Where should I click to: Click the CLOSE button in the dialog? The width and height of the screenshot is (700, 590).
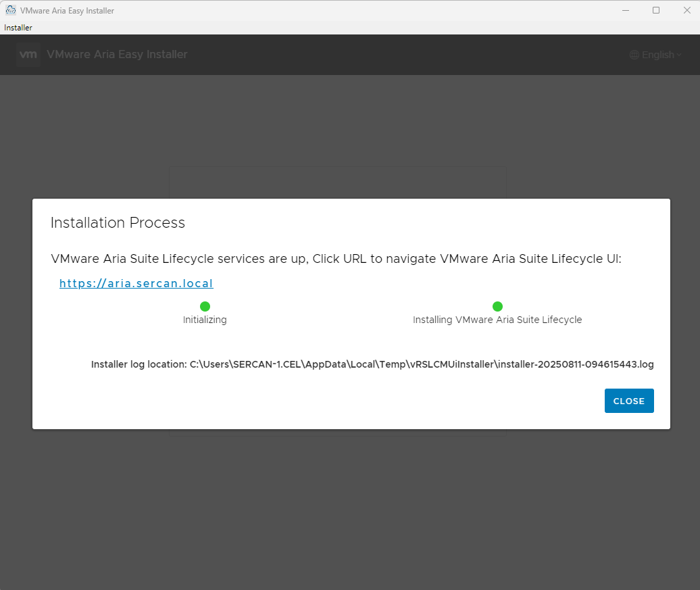pos(628,401)
